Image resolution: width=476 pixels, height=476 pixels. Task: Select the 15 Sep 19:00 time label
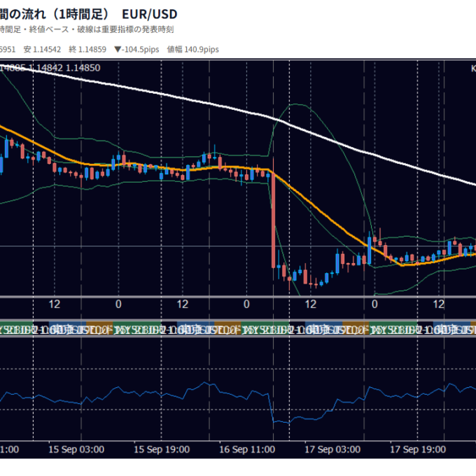[162, 449]
